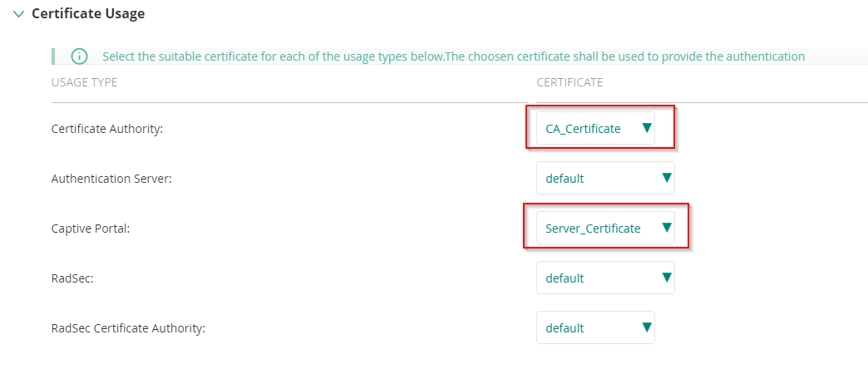Click the green info circle icon
868x369 pixels.
pos(79,57)
